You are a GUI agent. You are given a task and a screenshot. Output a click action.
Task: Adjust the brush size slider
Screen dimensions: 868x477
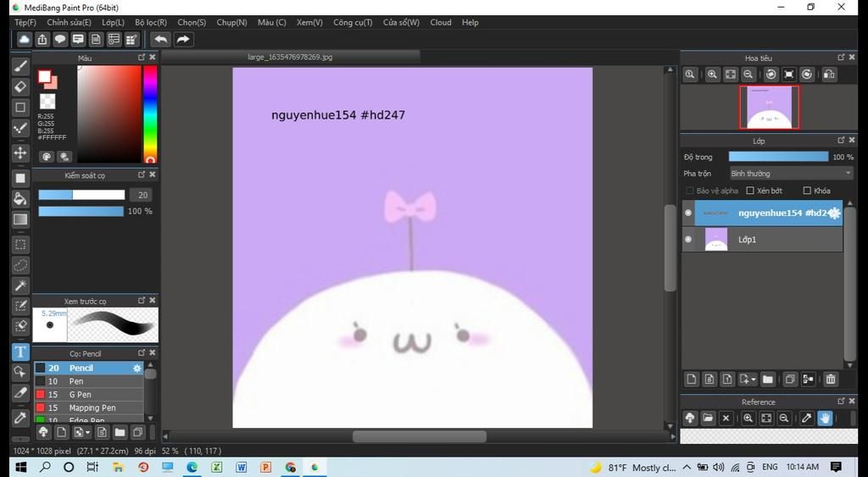click(x=81, y=195)
